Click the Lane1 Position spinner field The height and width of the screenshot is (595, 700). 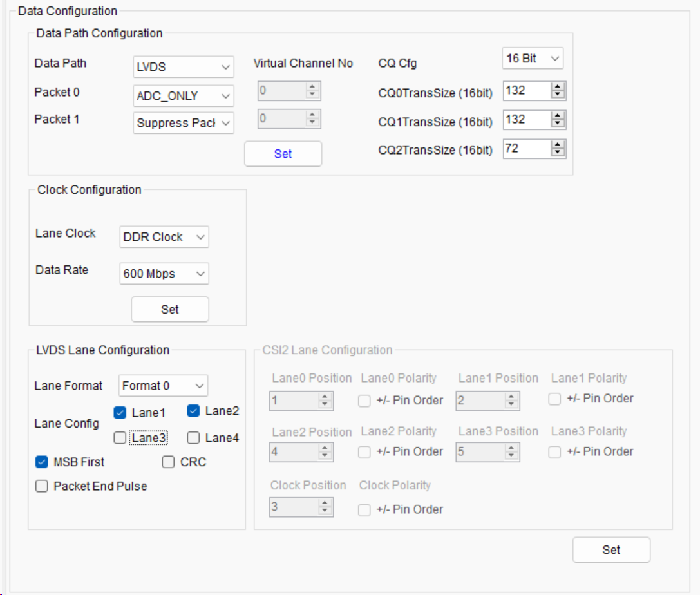tap(487, 401)
